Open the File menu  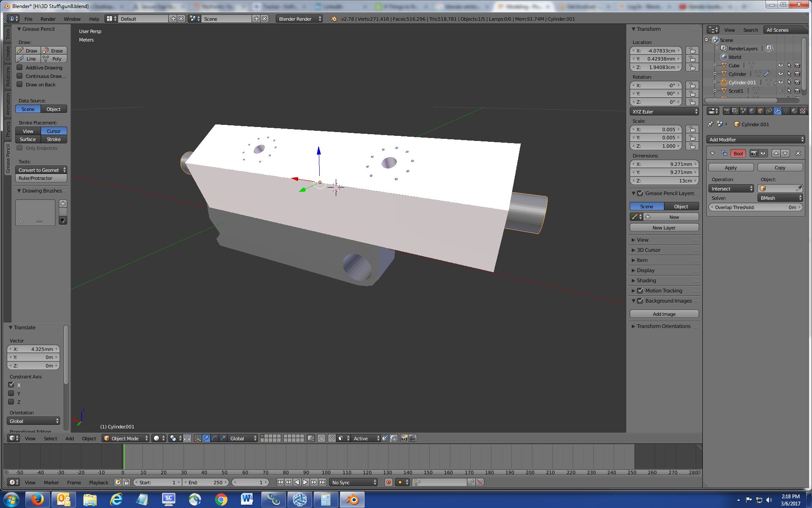(x=28, y=19)
